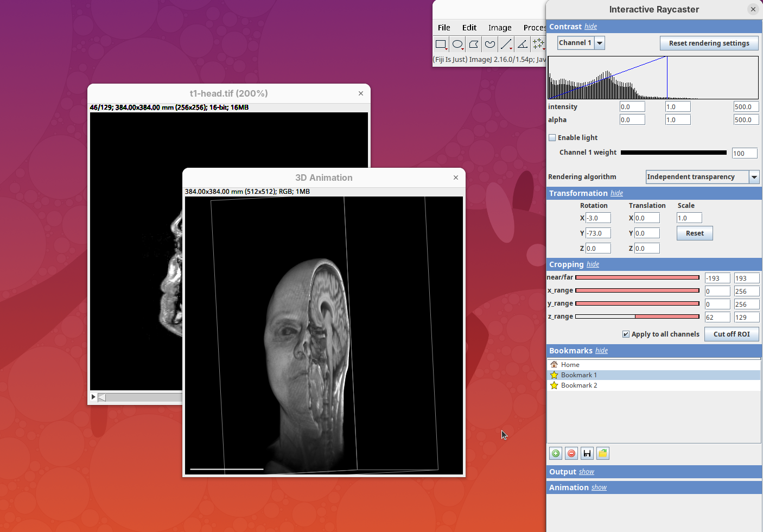Click Reset rendering settings button
Screen dimensions: 763x532
(709, 43)
